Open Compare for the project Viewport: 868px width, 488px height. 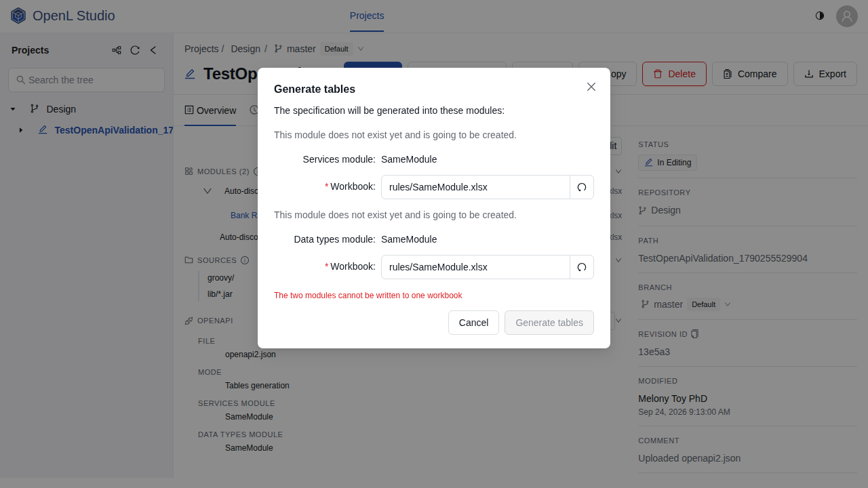pyautogui.click(x=749, y=74)
